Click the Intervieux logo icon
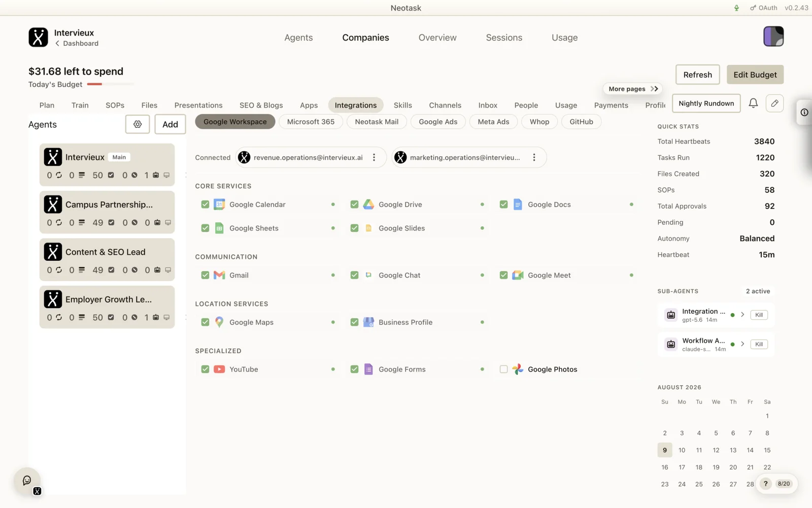 tap(38, 37)
